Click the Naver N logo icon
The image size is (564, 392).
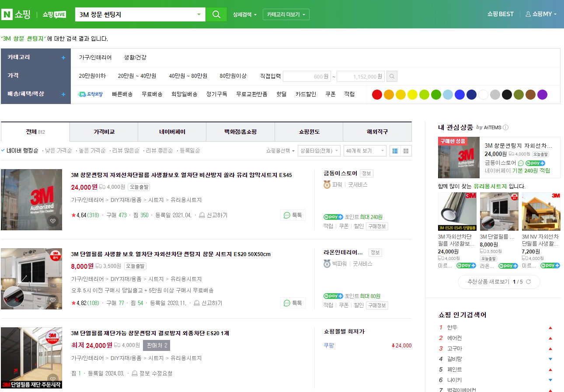click(7, 14)
